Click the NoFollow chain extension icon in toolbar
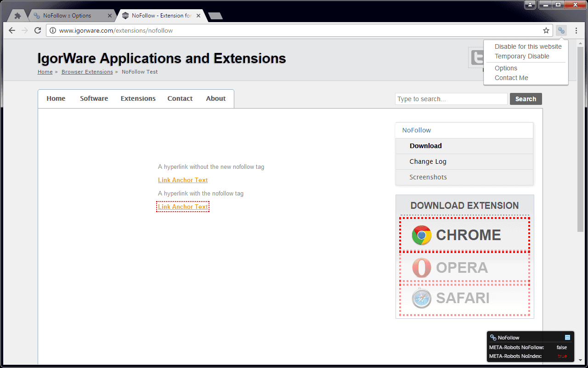Viewport: 588px width, 368px height. 561,30
